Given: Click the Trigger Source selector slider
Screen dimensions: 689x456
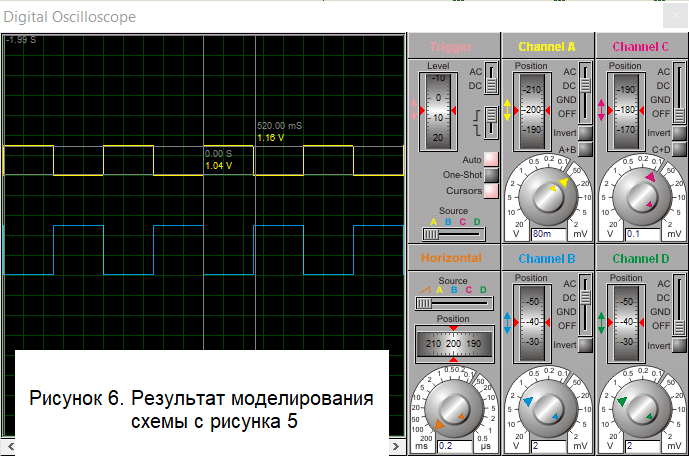Looking at the screenshot, I should coord(453,233).
